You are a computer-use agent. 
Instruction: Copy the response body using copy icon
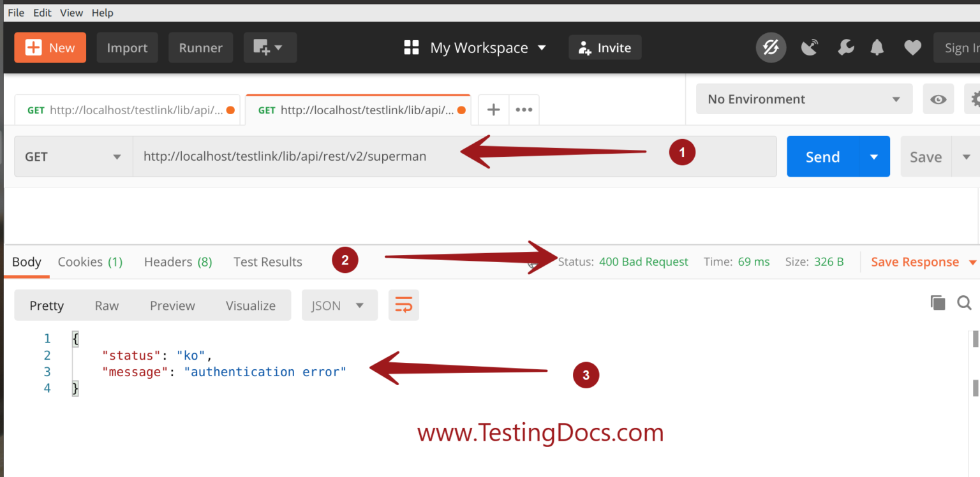tap(938, 302)
